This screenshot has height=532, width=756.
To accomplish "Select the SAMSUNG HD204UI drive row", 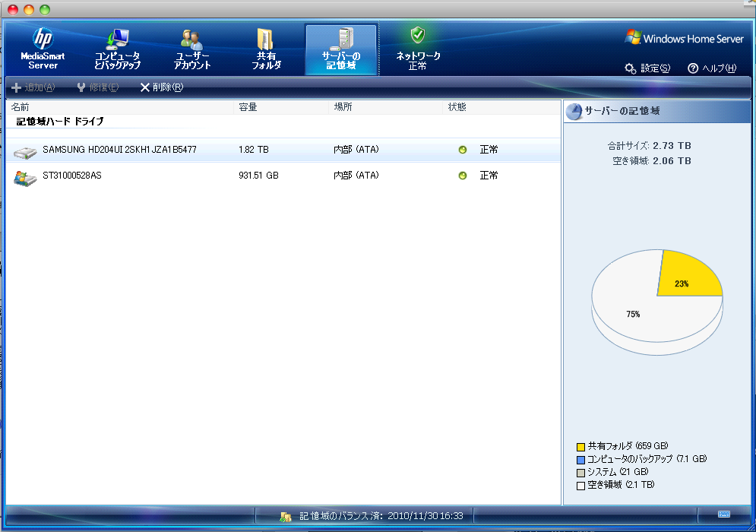I will coord(119,150).
